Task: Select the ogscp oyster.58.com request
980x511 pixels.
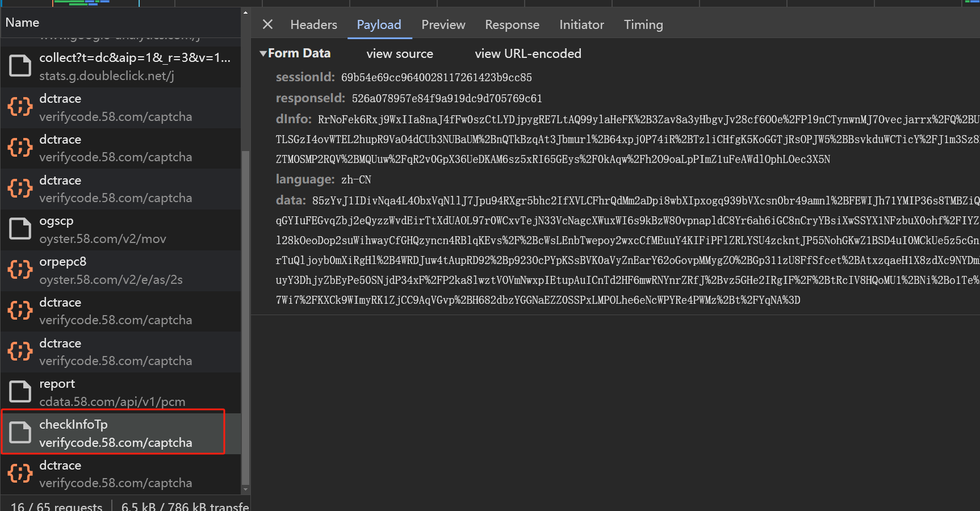Action: coord(120,229)
